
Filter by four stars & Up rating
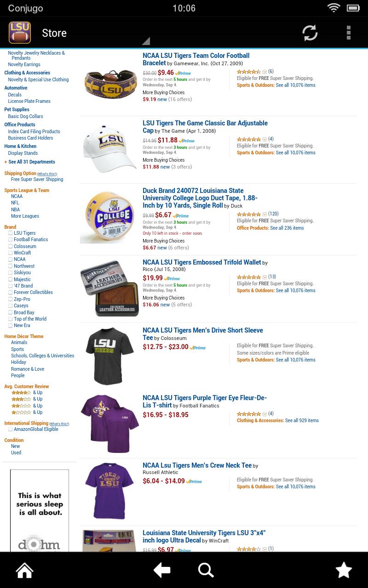(27, 392)
